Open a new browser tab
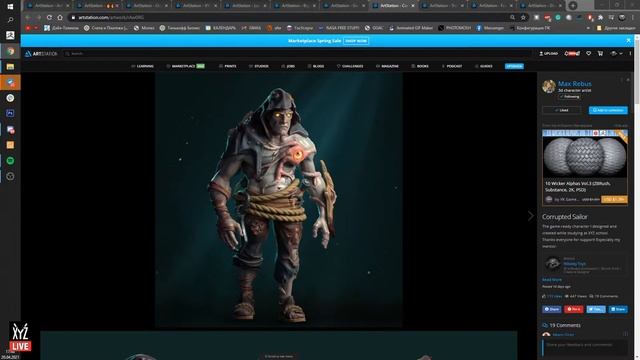The width and height of the screenshot is (640, 360). 573,6
